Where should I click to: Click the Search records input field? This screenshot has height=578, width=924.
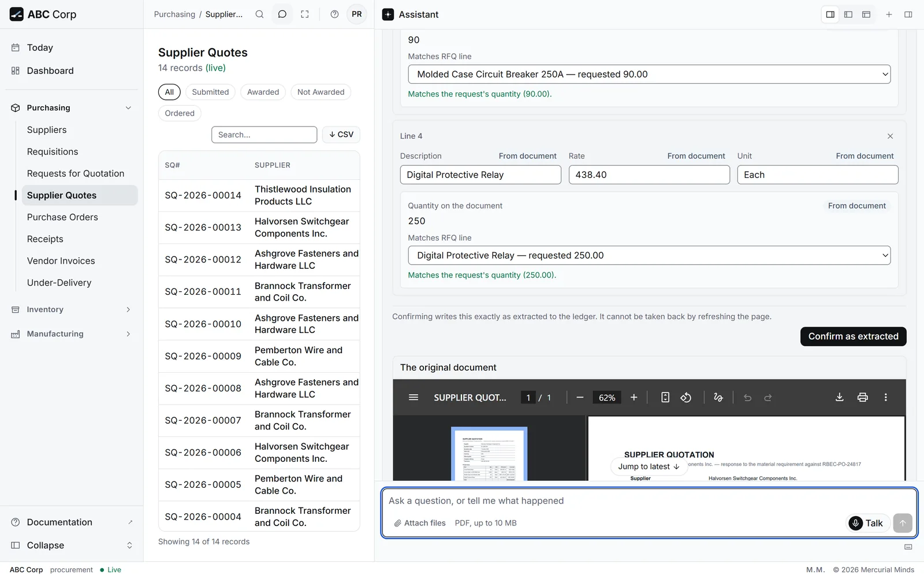point(264,135)
